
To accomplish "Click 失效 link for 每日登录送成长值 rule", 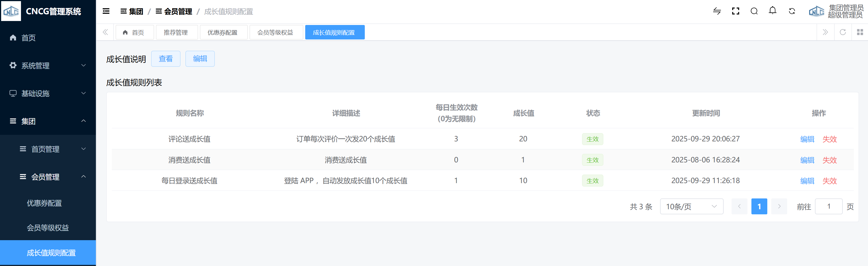I will [829, 181].
